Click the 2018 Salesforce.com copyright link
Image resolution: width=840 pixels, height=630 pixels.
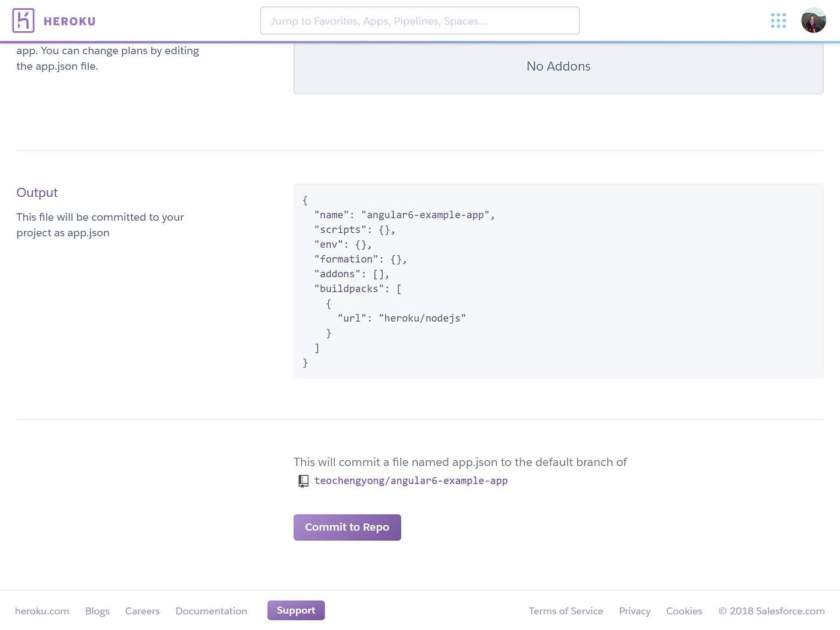click(x=772, y=611)
